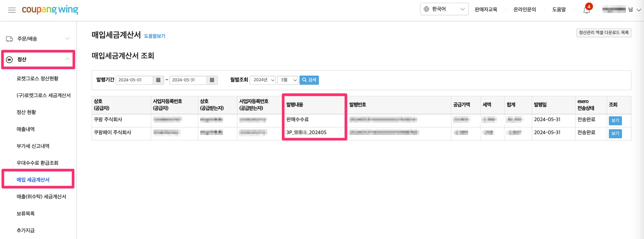
Task: Click 정산관리 엑셀 다운로드 목록 button
Action: point(604,32)
